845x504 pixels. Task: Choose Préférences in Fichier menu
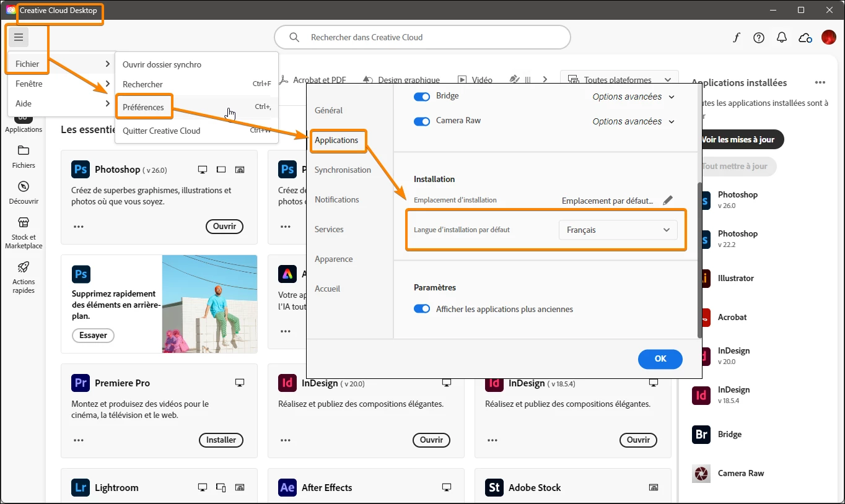pyautogui.click(x=196, y=107)
